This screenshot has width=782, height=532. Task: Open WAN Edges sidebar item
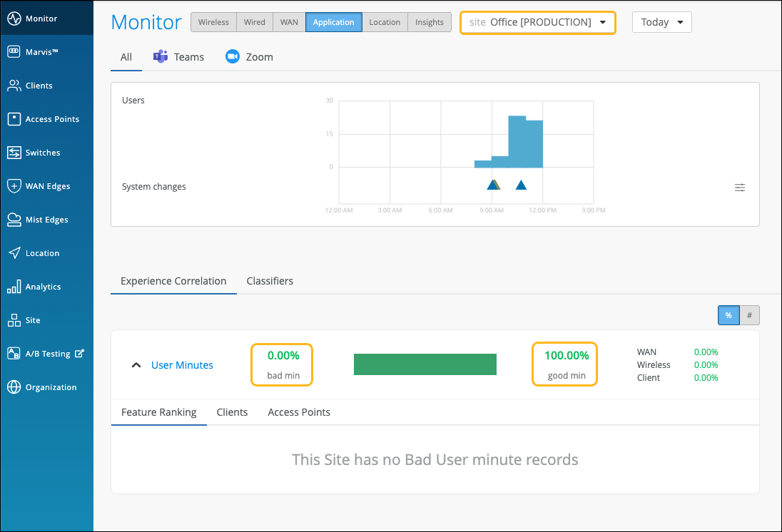pyautogui.click(x=46, y=186)
